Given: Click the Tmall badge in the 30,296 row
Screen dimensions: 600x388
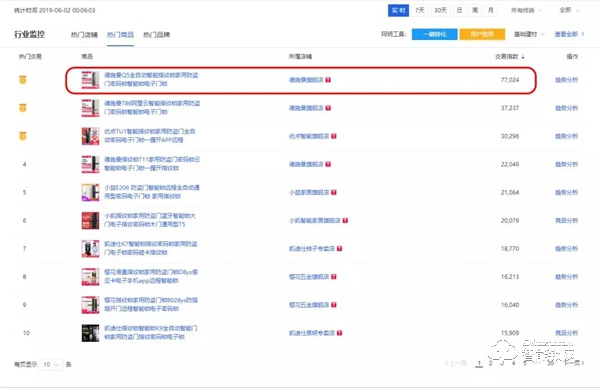Looking at the screenshot, I should [x=334, y=136].
